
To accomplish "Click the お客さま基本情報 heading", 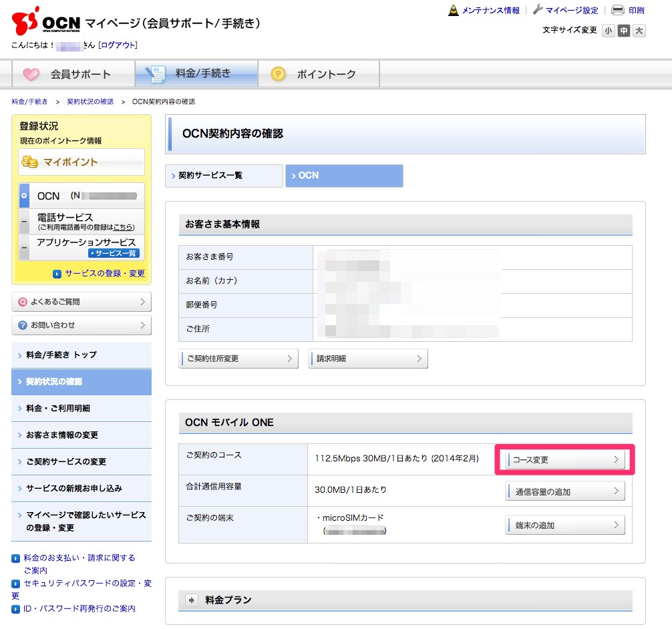I will coord(222,224).
